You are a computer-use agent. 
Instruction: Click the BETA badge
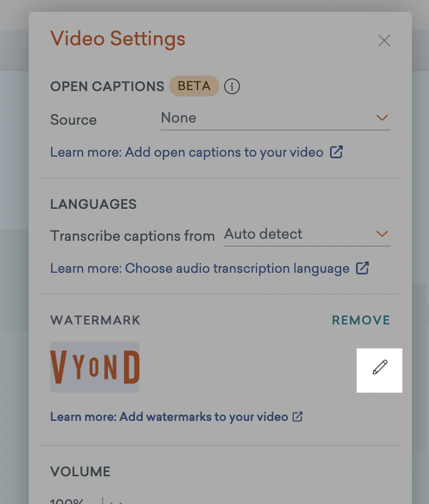[x=194, y=86]
